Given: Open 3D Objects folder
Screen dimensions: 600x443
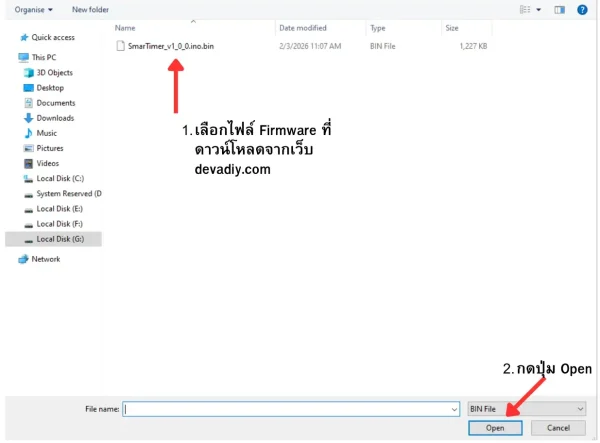Looking at the screenshot, I should click(54, 73).
